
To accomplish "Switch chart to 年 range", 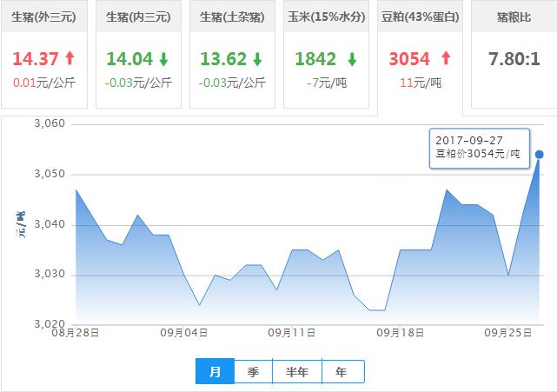I will point(342,371).
